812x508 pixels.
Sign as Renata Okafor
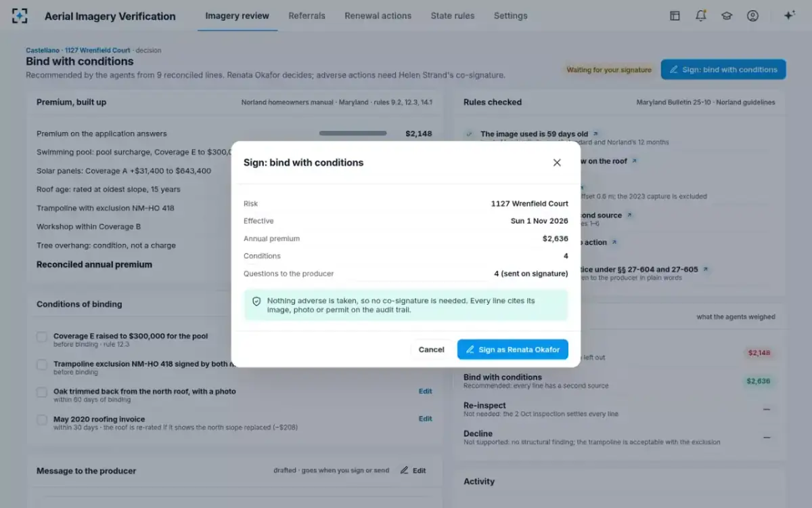coord(513,350)
